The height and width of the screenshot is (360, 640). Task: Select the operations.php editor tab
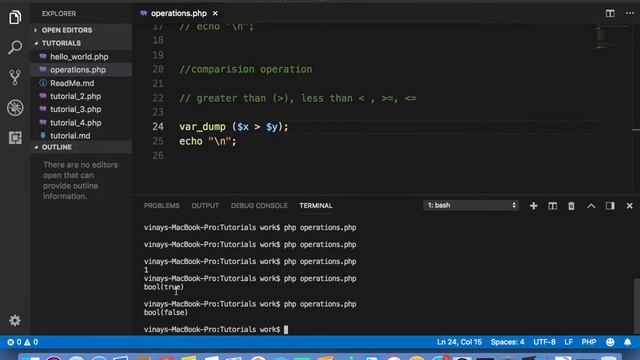178,13
